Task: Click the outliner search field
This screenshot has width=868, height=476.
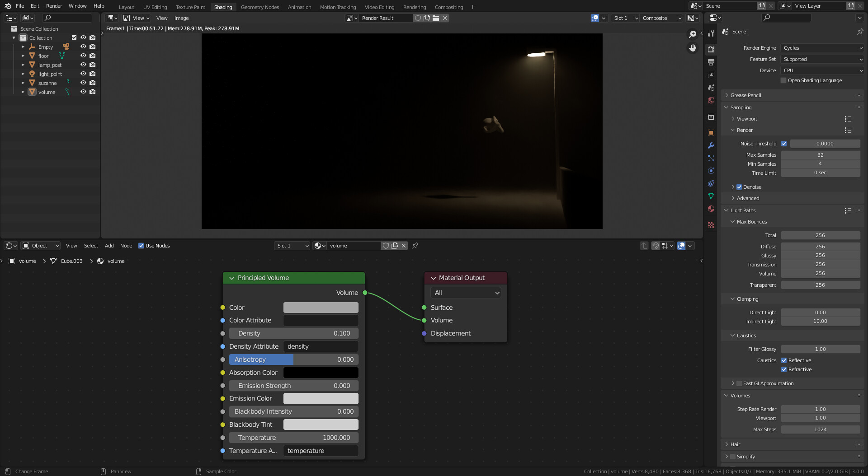Action: tap(67, 18)
